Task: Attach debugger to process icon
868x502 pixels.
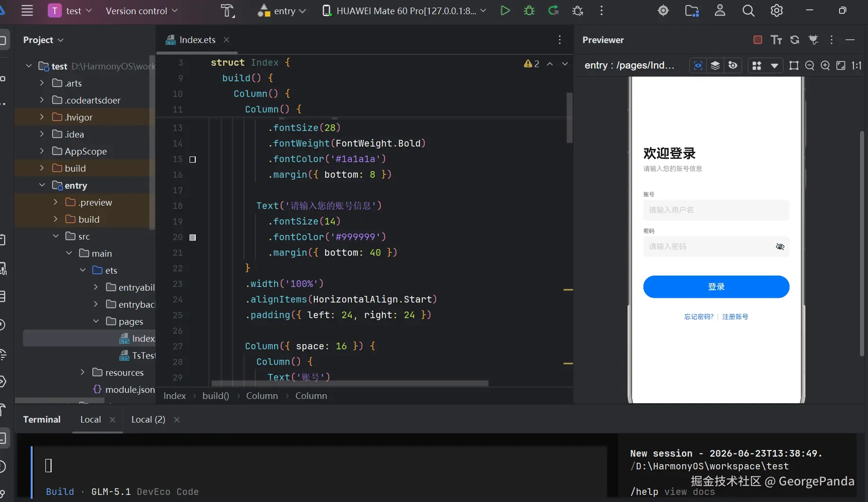Action: click(x=578, y=10)
